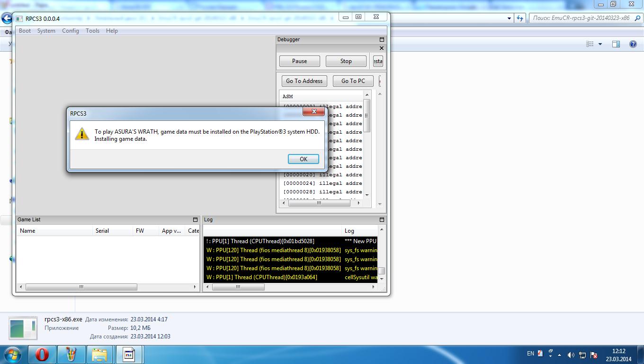Float the Game List panel via dock icon
This screenshot has height=364, width=644.
point(195,220)
